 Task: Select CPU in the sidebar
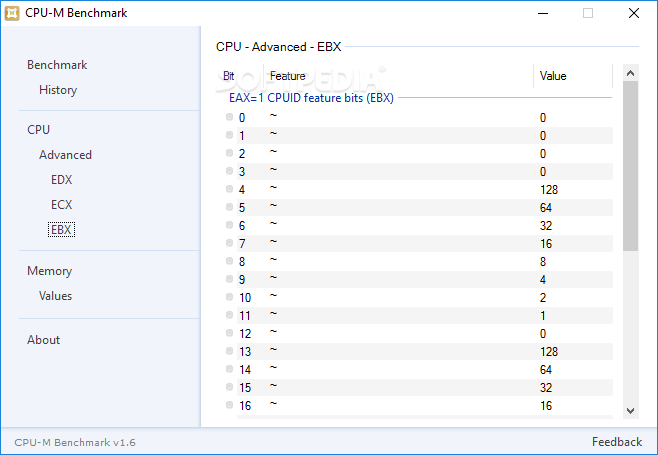pos(39,130)
